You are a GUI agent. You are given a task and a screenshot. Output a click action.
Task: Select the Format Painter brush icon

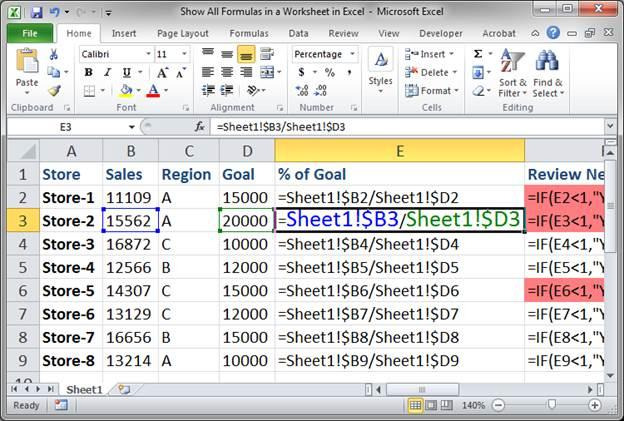pos(55,91)
